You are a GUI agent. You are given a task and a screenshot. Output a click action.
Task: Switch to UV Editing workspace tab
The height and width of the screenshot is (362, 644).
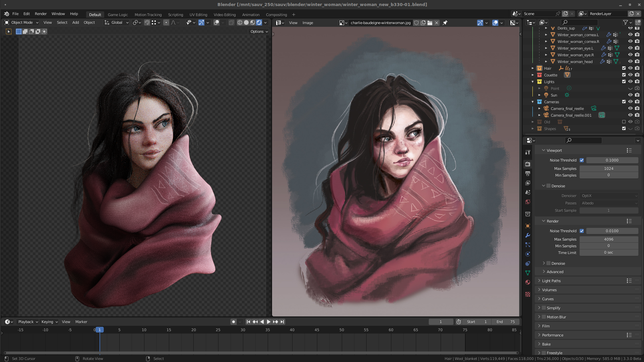(x=198, y=15)
